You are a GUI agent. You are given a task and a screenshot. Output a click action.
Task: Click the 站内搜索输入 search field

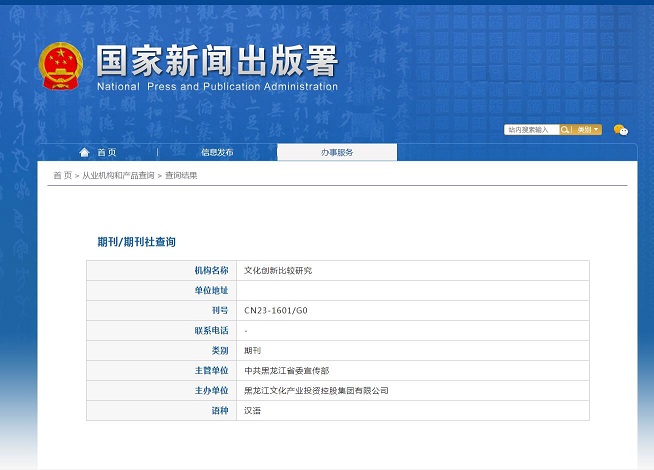[x=530, y=130]
